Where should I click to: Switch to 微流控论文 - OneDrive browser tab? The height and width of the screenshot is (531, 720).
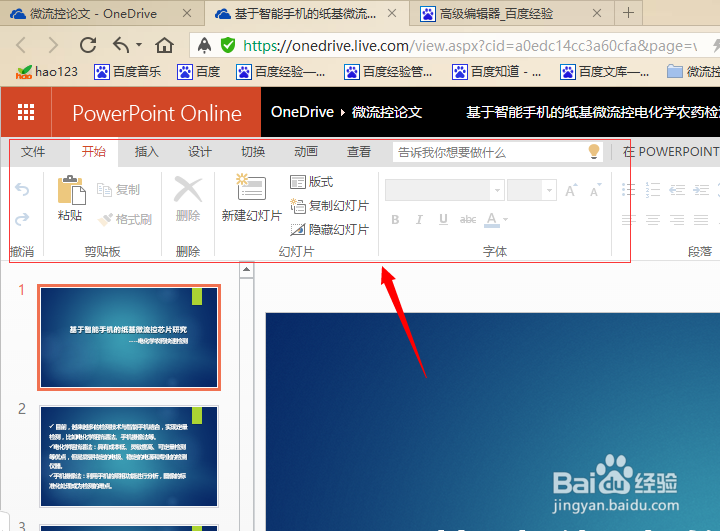tap(93, 14)
